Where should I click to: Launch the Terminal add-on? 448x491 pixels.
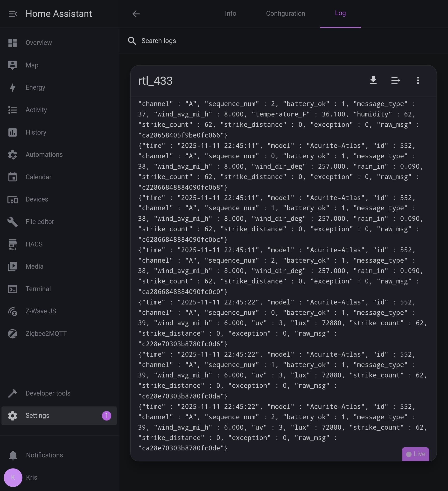[x=38, y=289]
